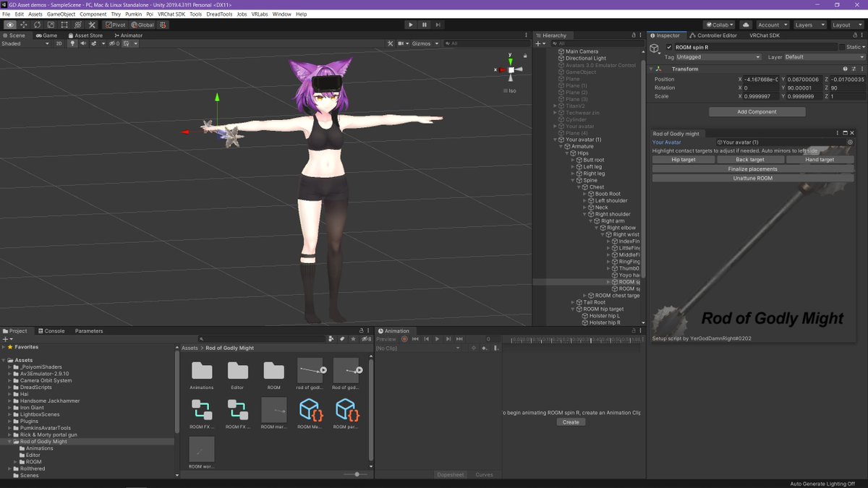
Task: Open the Tag dropdown showing Untagged
Action: point(718,57)
